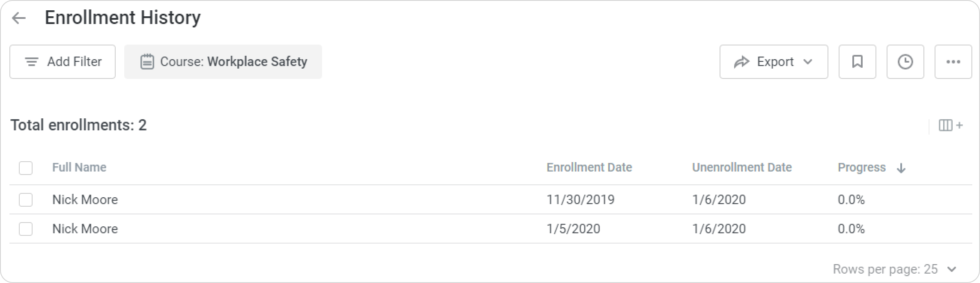Check the second Nick Moore row
Viewport: 980px width, 283px height.
tap(26, 229)
